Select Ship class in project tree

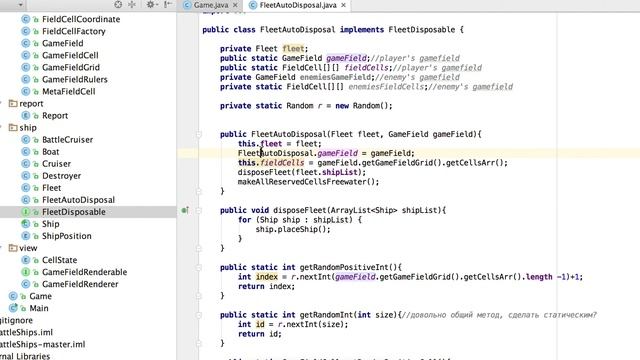coord(51,224)
